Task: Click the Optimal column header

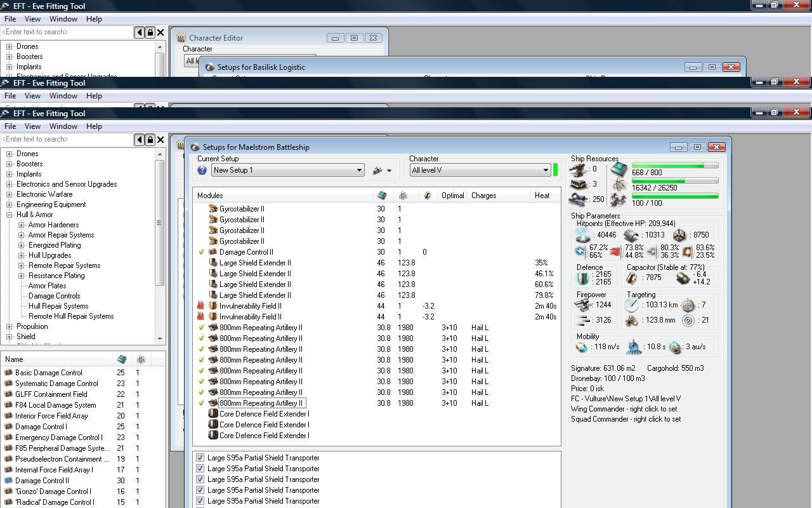Action: click(x=453, y=196)
